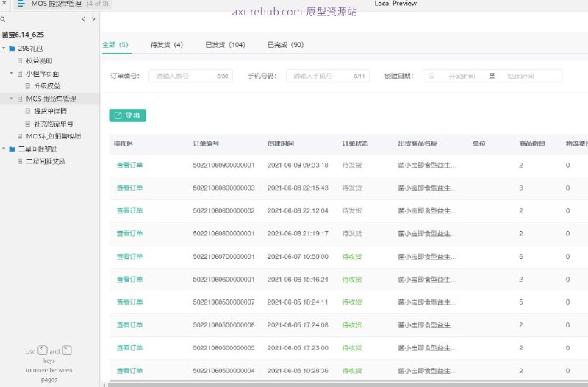Click the scrollbar left arrow
The width and height of the screenshot is (588, 387).
click(104, 384)
